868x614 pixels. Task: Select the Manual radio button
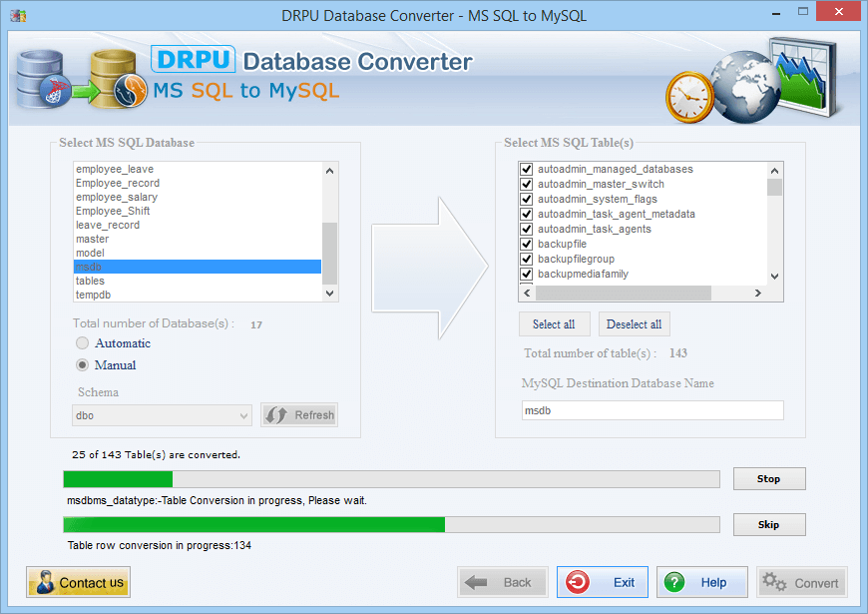click(83, 364)
